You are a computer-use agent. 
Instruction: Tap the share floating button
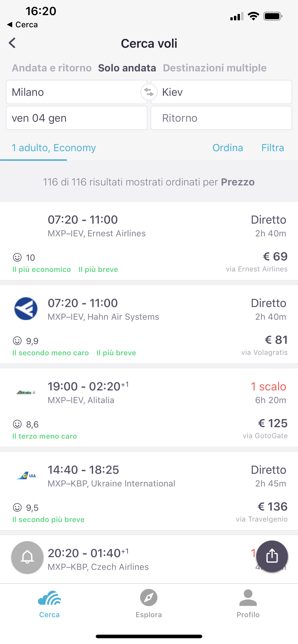click(272, 556)
